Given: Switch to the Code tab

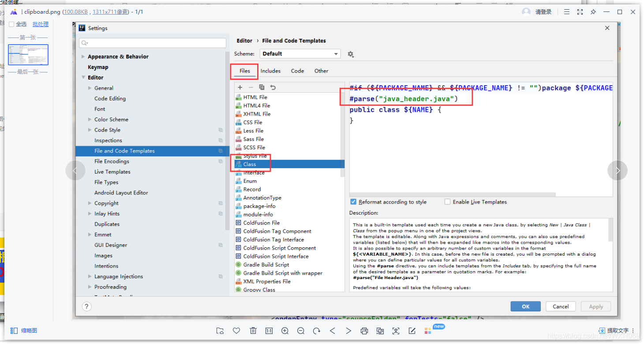Looking at the screenshot, I should 297,71.
